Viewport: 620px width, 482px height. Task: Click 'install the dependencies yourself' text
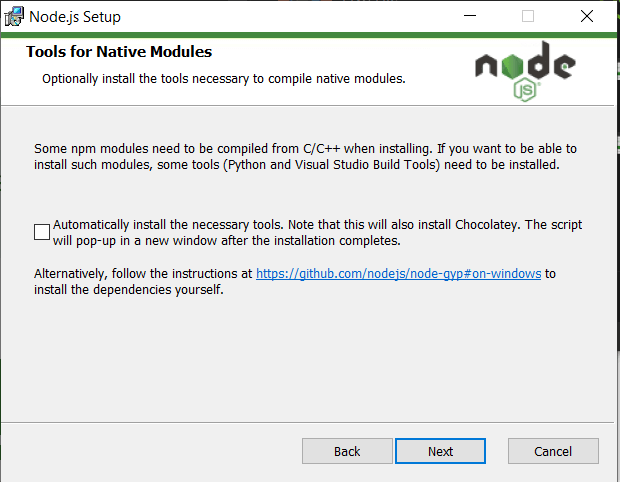pos(129,290)
